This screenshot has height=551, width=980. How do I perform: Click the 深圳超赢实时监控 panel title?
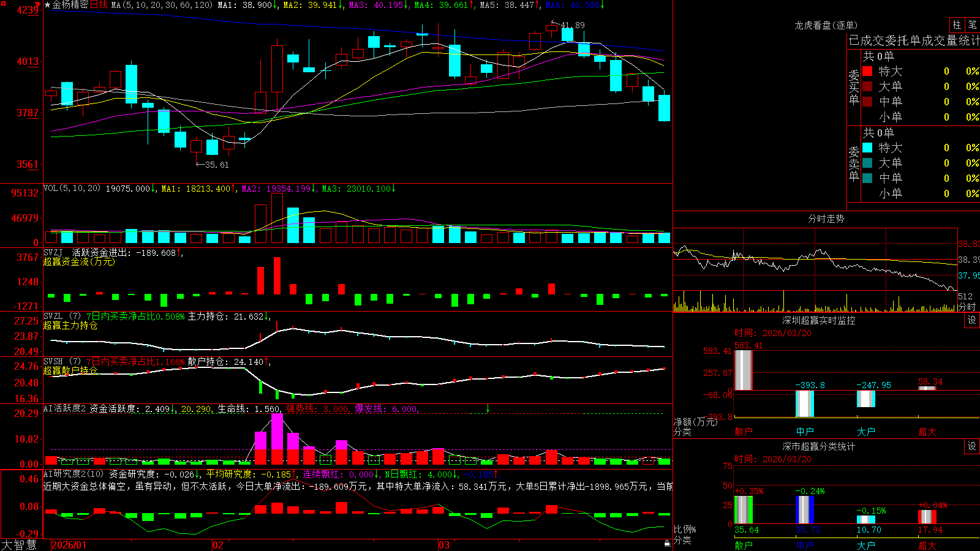click(x=819, y=320)
